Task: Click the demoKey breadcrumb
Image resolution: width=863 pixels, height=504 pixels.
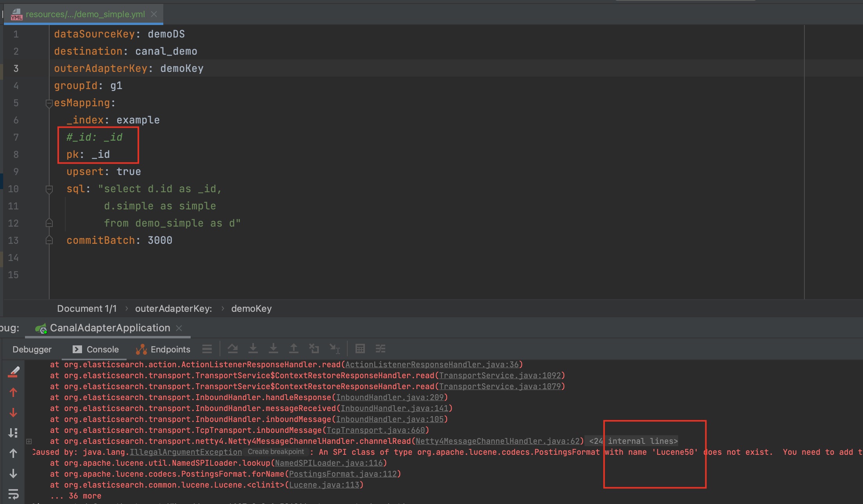Action: point(252,308)
